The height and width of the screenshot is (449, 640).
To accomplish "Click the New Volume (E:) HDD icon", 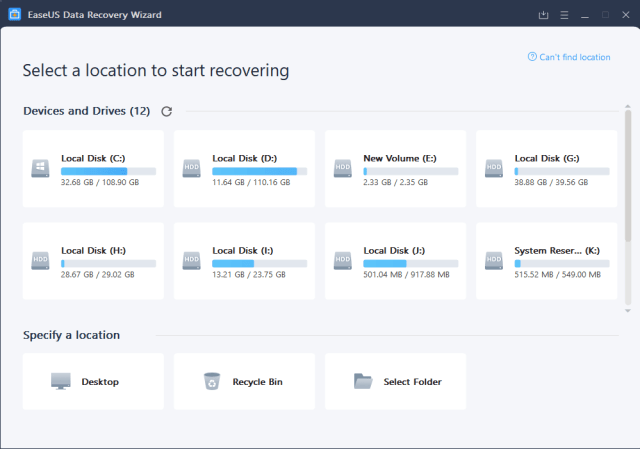I will pyautogui.click(x=342, y=168).
